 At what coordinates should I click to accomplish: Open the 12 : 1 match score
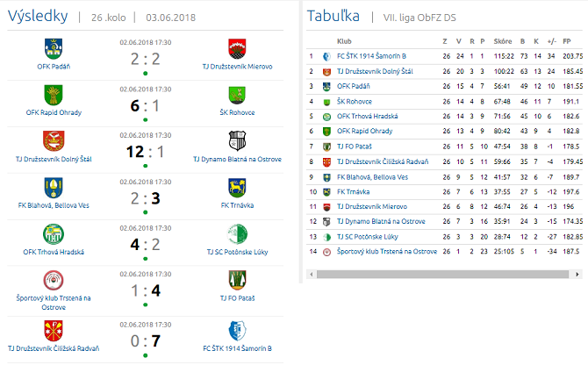145,150
